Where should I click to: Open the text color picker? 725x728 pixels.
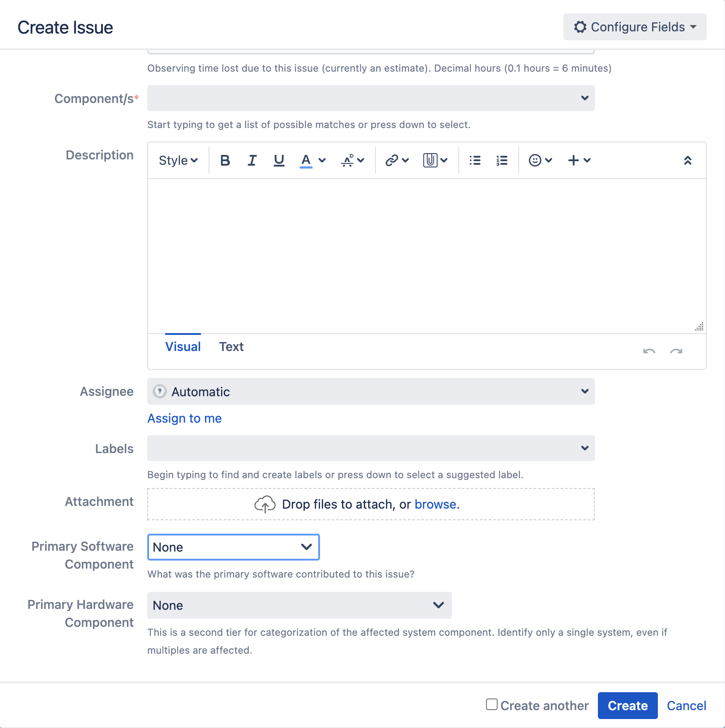pyautogui.click(x=305, y=160)
